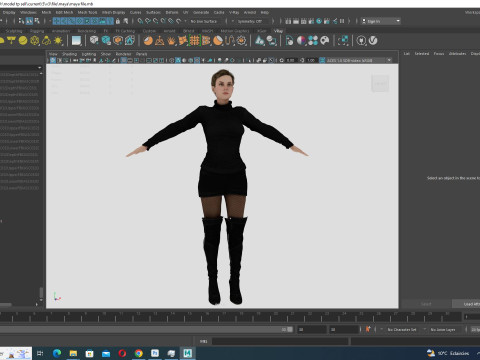Open the No Character Set dropdown
The image size is (480, 360).
click(403, 329)
